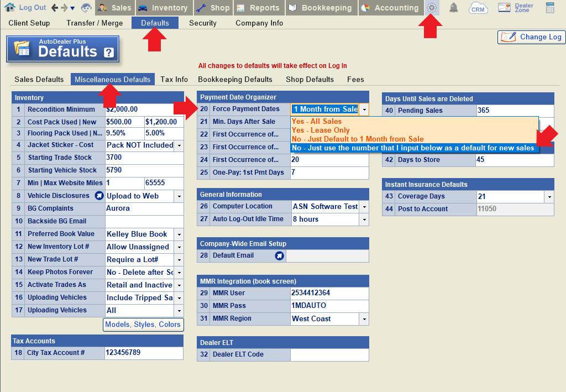Click the settings gear icon

pyautogui.click(x=432, y=8)
